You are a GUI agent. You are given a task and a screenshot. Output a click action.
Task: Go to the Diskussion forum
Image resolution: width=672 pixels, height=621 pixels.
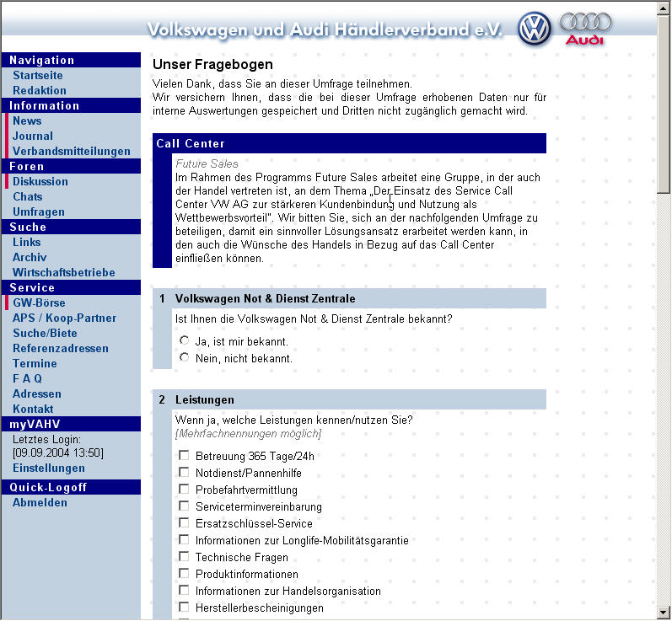40,182
